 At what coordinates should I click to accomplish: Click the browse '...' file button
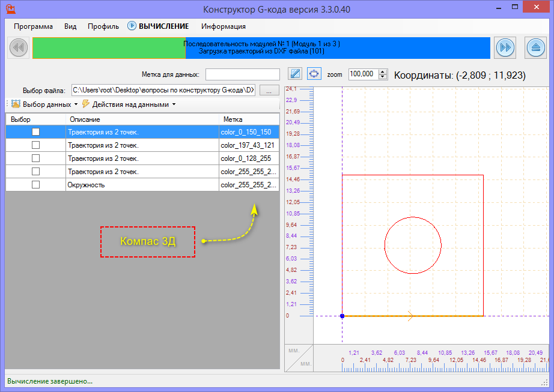pyautogui.click(x=269, y=91)
